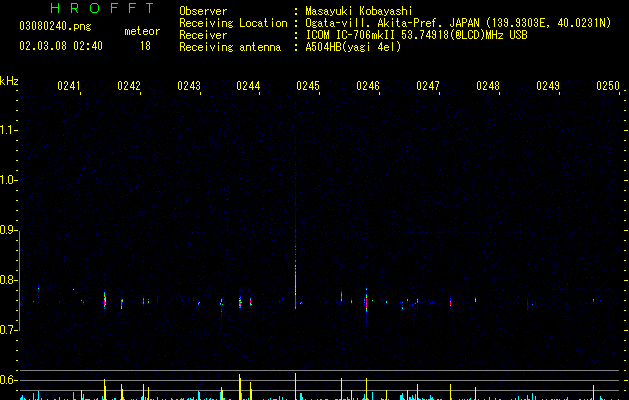
Task: Click the 0.9 kHz axis label
Action: [x=8, y=229]
